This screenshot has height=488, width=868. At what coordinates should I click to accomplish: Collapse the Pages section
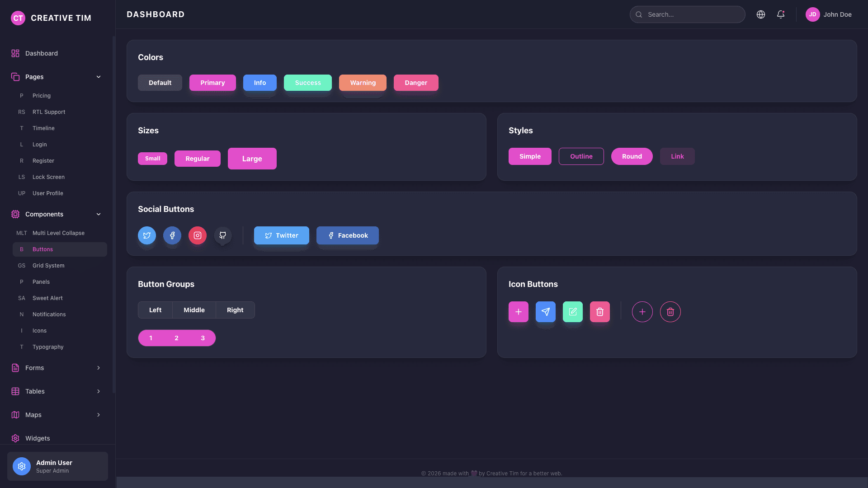click(x=55, y=77)
